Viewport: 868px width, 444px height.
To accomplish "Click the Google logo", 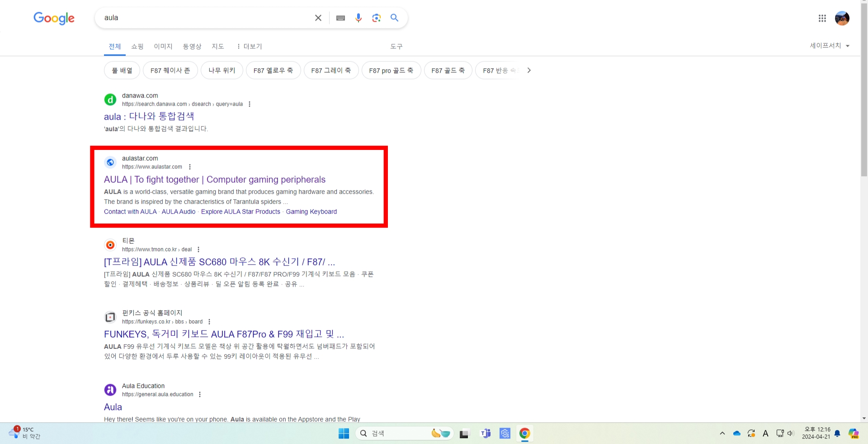I will 54,18.
